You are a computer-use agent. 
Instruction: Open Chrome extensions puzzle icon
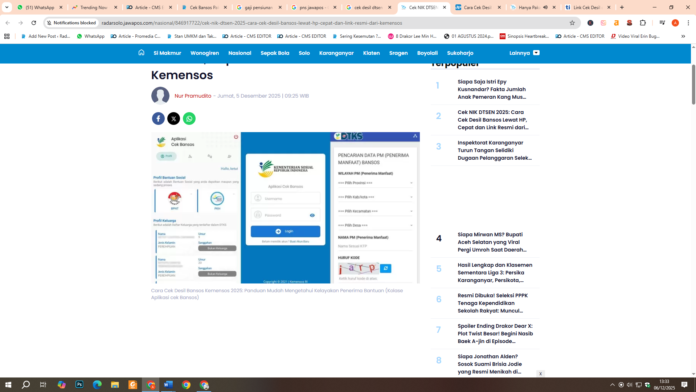click(643, 23)
